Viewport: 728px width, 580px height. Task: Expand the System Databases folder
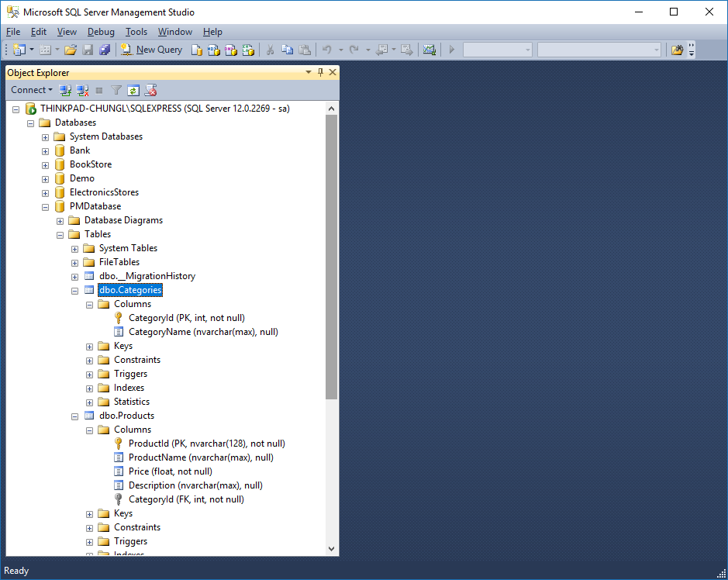[45, 137]
